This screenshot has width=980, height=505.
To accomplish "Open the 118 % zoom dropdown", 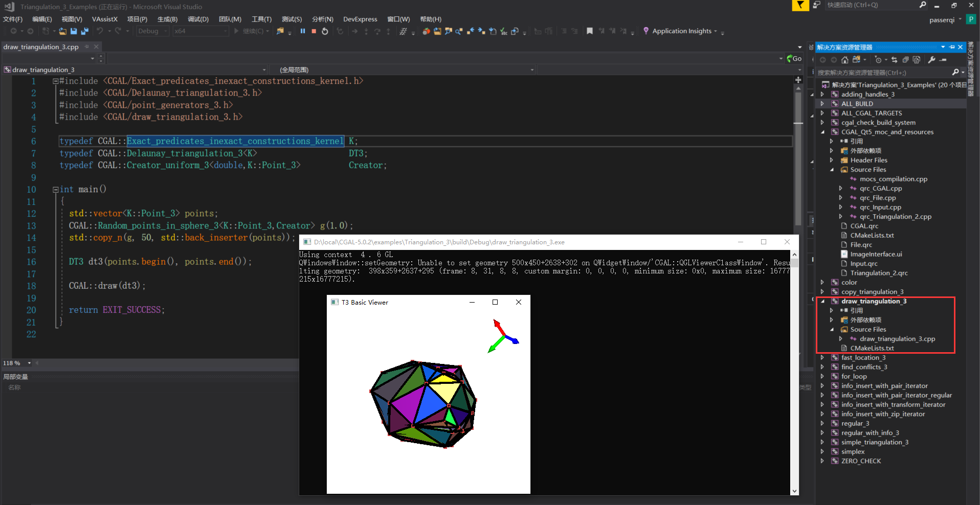I will coord(29,363).
